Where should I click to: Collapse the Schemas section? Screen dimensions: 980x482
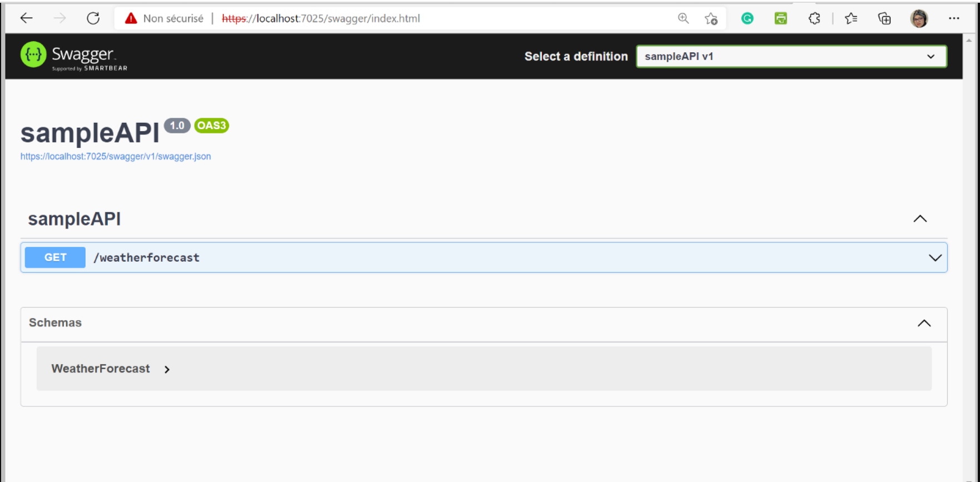click(x=924, y=323)
